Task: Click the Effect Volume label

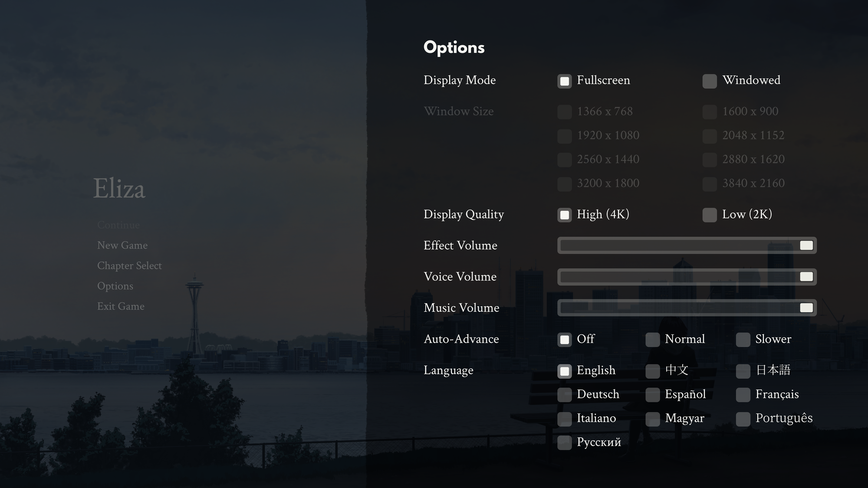Action: click(x=460, y=246)
